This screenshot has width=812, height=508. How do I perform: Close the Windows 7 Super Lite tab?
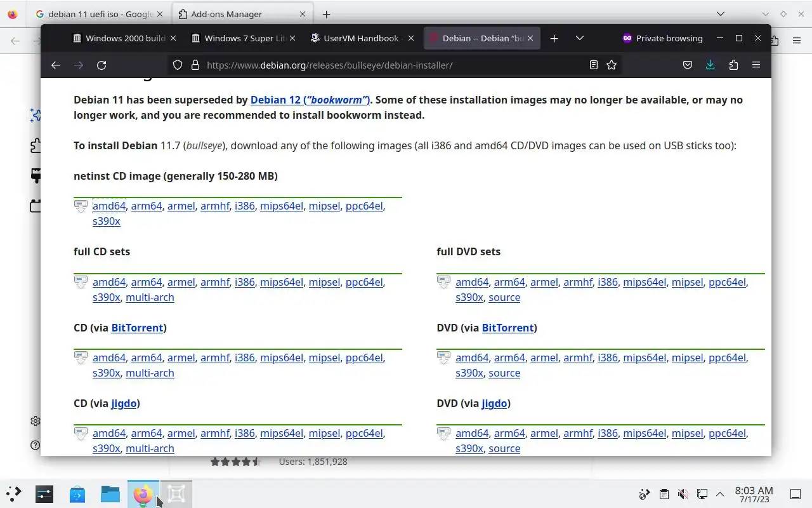click(x=292, y=38)
